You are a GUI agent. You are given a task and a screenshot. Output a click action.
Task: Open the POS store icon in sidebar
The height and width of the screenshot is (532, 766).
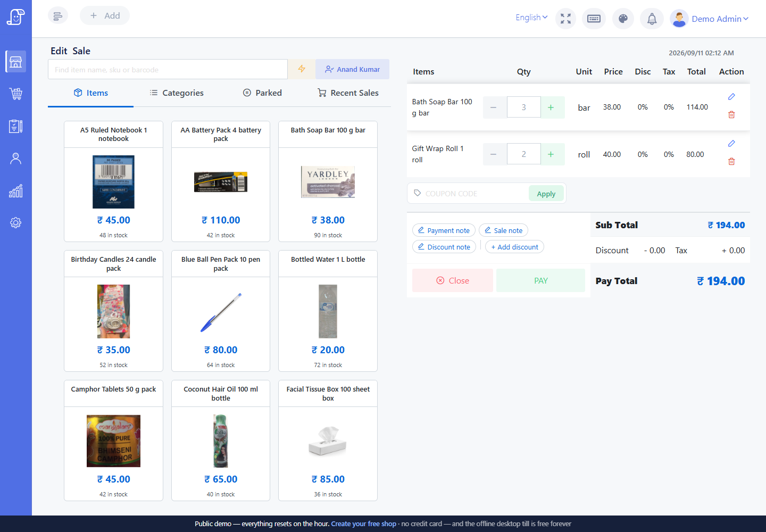15,62
